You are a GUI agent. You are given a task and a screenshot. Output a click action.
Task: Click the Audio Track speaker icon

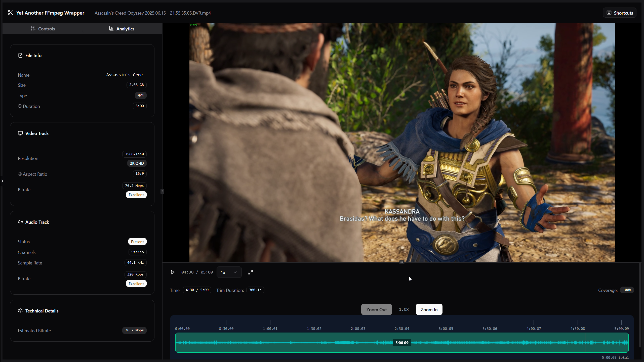pyautogui.click(x=20, y=222)
